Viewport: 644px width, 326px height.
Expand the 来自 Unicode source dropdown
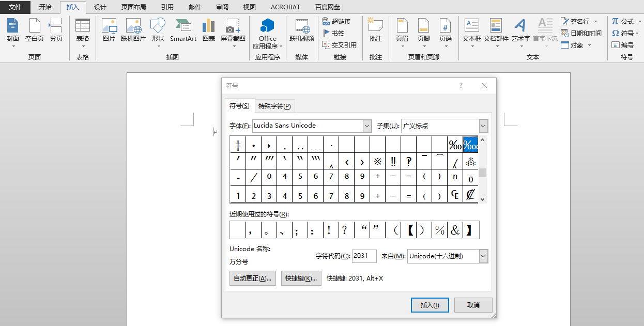[x=484, y=256]
